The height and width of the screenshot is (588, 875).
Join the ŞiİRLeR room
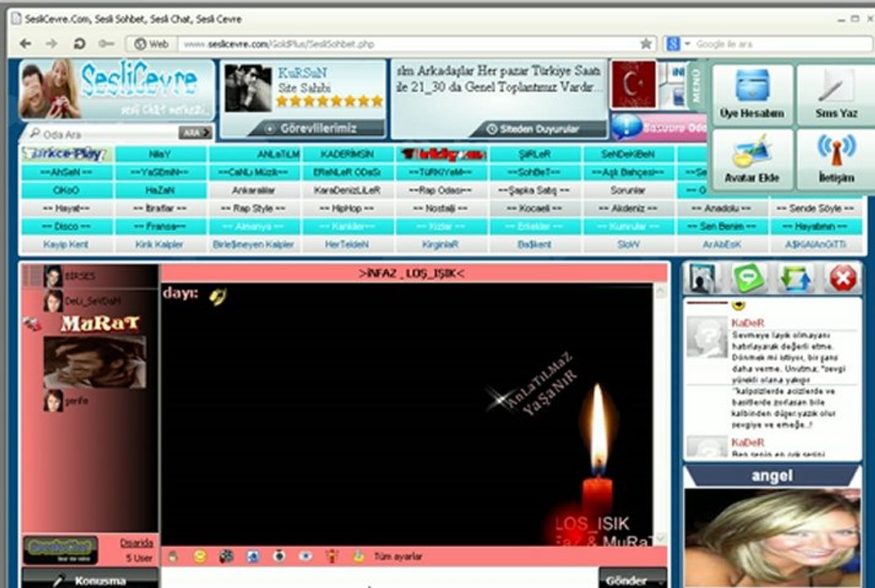pyautogui.click(x=534, y=154)
